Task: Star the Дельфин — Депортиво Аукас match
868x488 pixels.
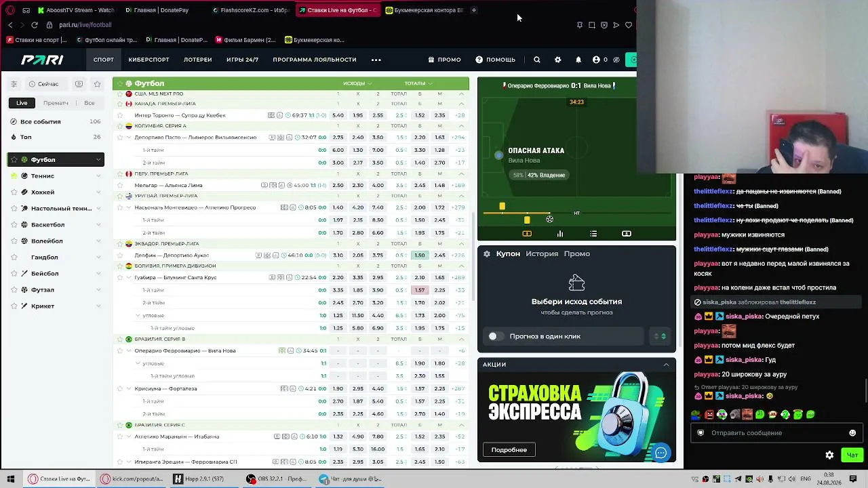Action: coord(120,256)
